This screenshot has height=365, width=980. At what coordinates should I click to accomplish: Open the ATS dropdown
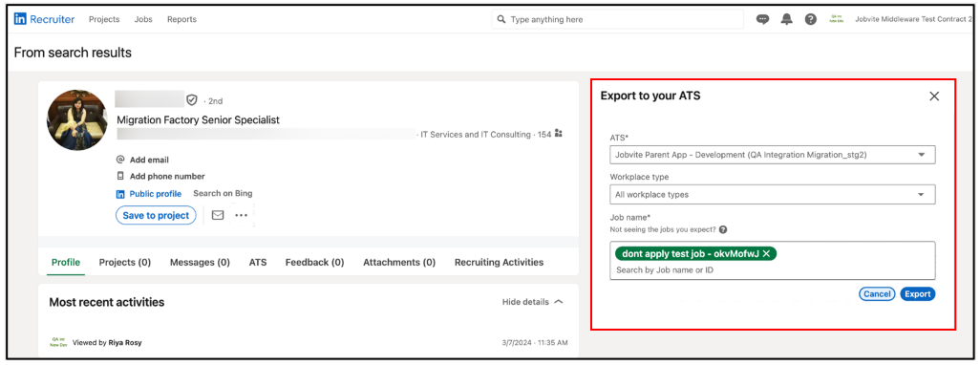point(773,155)
